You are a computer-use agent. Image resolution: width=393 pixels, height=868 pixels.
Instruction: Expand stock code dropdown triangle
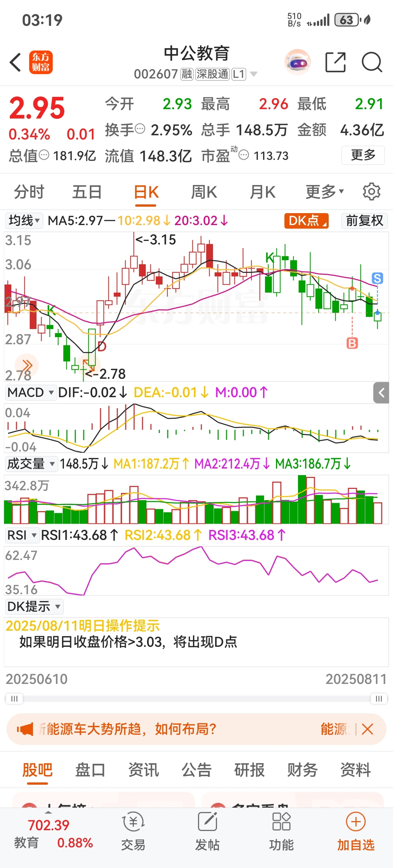pyautogui.click(x=253, y=74)
